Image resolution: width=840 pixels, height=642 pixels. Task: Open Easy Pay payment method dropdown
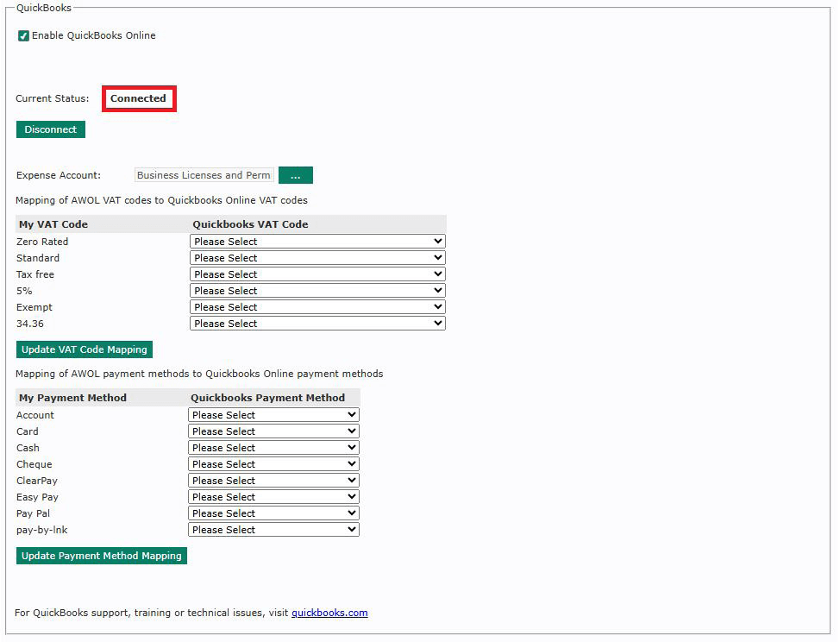click(273, 497)
